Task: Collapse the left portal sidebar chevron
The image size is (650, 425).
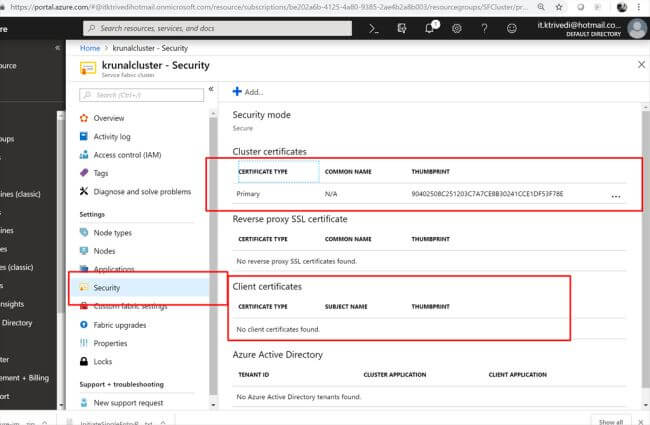Action: [58, 48]
